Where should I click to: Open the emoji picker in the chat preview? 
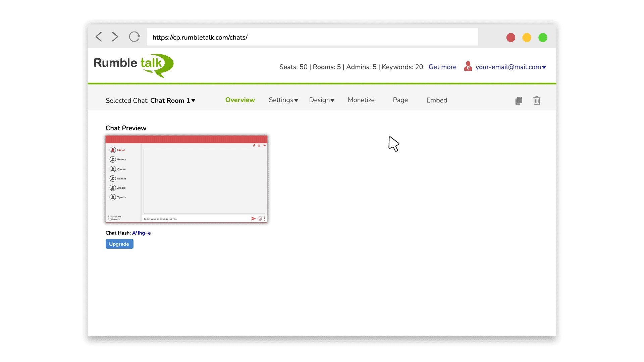pos(260,219)
